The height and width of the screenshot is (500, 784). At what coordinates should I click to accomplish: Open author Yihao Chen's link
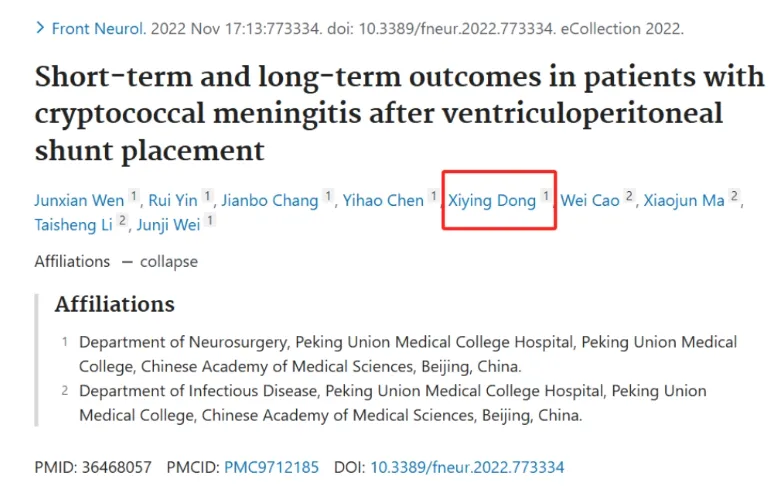(x=383, y=200)
